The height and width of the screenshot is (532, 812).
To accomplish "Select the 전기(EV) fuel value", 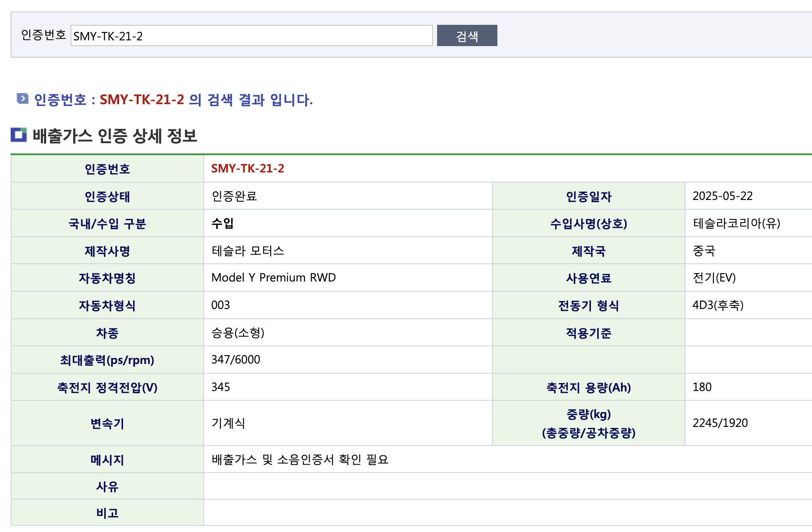I will point(714,278).
